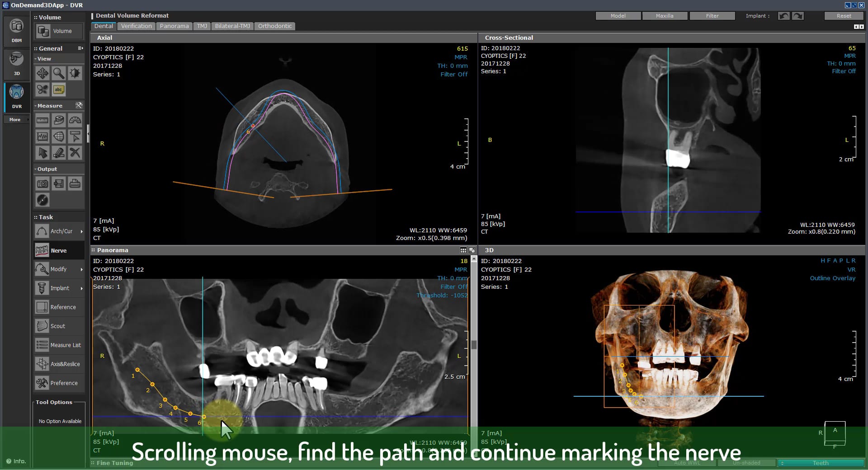The height and width of the screenshot is (470, 868).
Task: Open the Scout task
Action: (x=59, y=326)
